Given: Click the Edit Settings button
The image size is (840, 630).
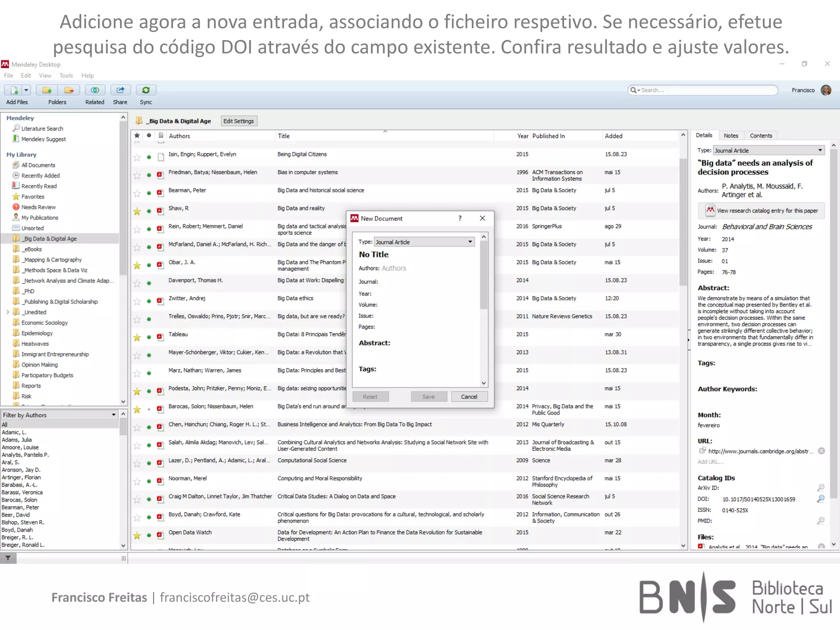Looking at the screenshot, I should (x=238, y=121).
